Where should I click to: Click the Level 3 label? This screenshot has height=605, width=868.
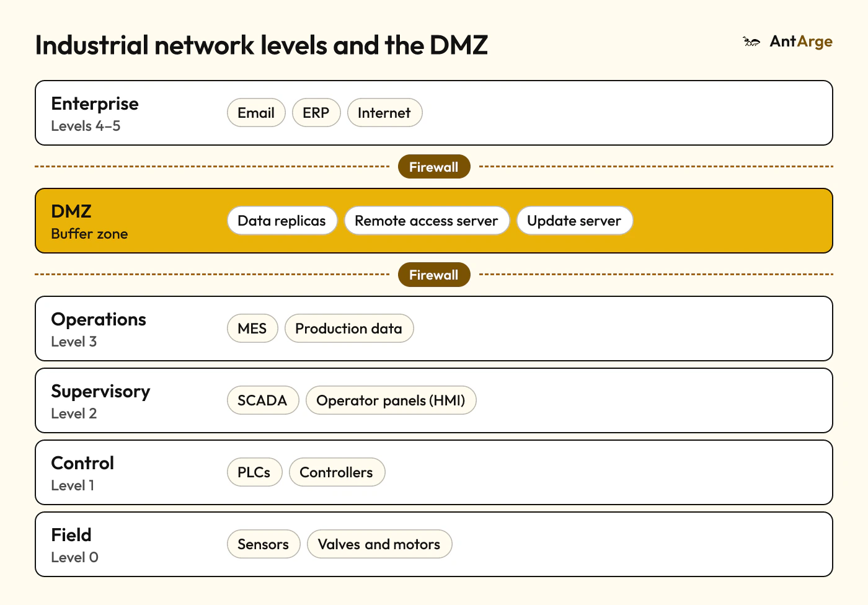(74, 342)
